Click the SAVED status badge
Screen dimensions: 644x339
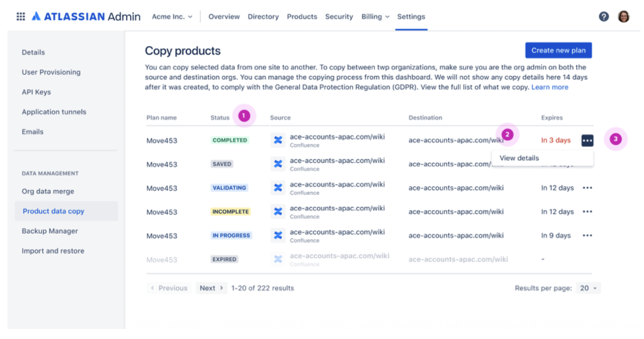coord(222,164)
